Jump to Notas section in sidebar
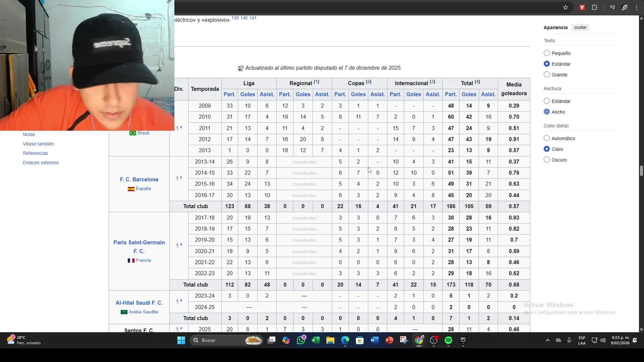Screen dimensions: 644x362 pos(29,135)
